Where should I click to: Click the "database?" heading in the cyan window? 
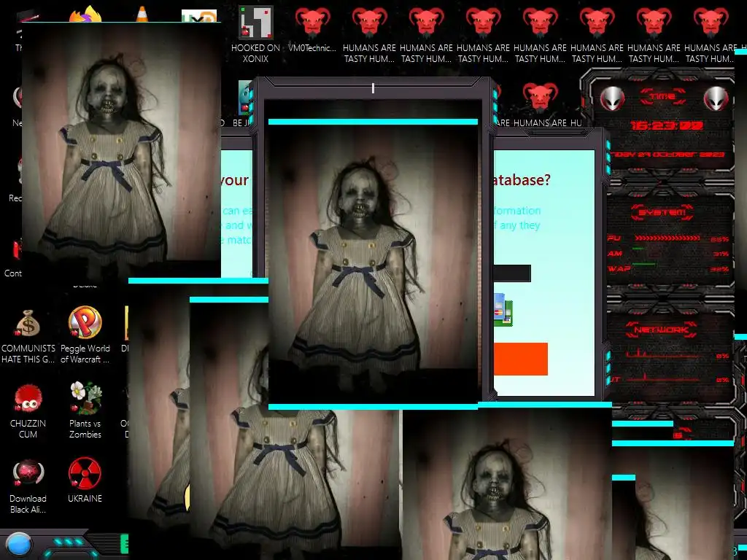coord(522,180)
